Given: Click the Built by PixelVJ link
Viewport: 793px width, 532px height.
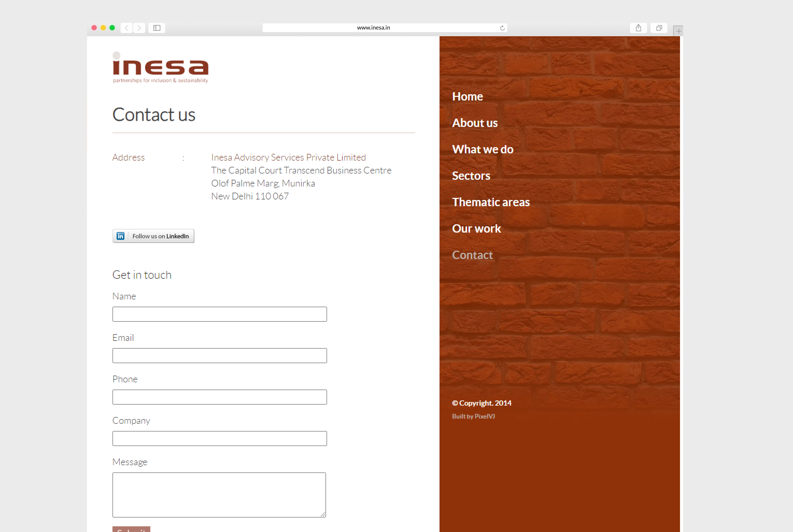Looking at the screenshot, I should (x=473, y=416).
